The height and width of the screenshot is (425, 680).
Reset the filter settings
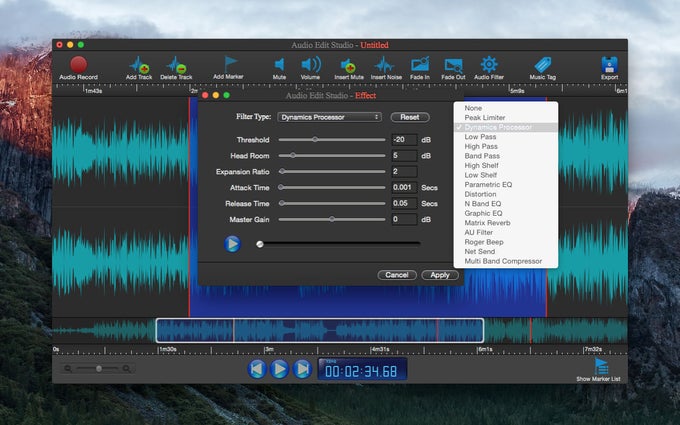tap(410, 117)
